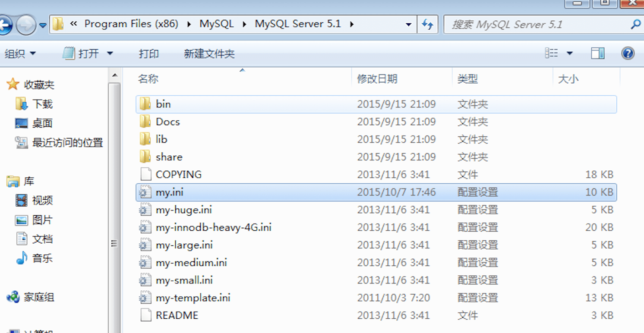Refresh the folder view
This screenshot has height=333, width=644.
click(427, 24)
